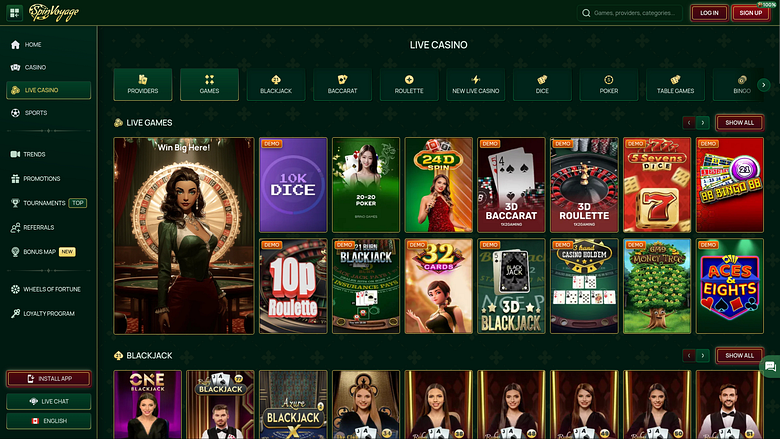Click the SpinVoyage logo

[54, 12]
